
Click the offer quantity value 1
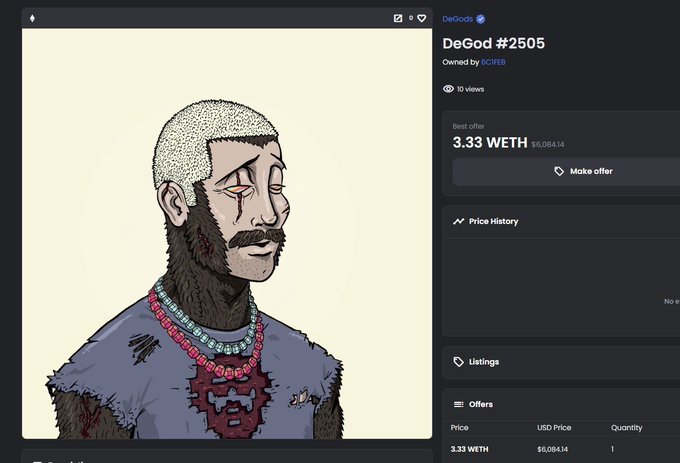612,450
